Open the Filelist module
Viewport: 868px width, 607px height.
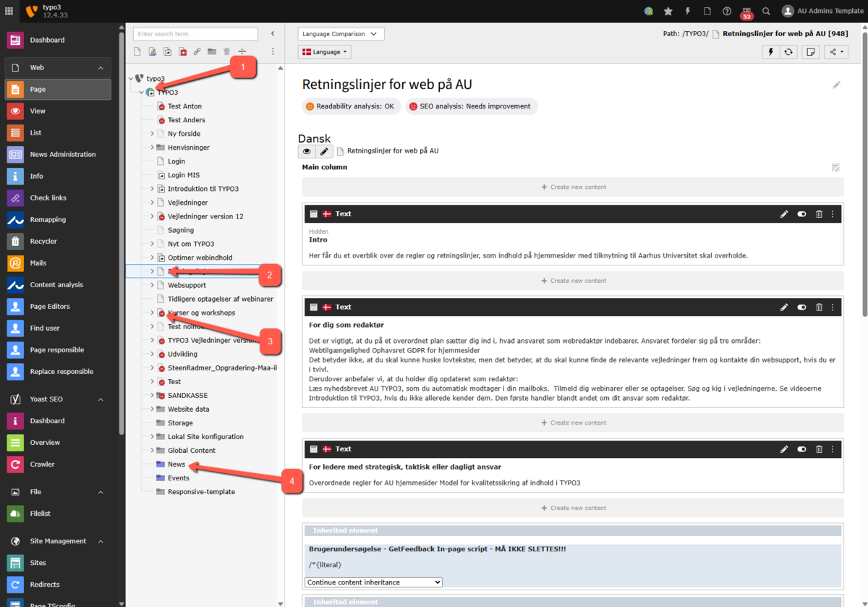pos(58,513)
